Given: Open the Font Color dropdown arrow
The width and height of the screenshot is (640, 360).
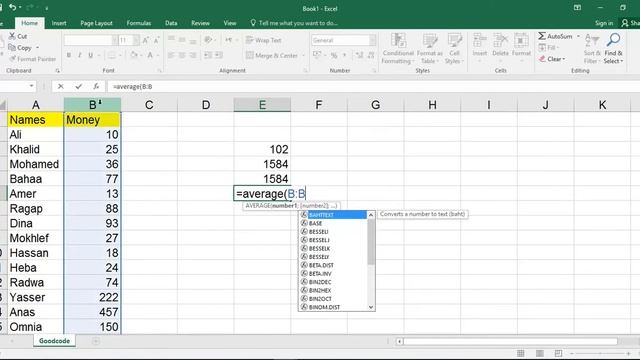Looking at the screenshot, I should tap(158, 55).
